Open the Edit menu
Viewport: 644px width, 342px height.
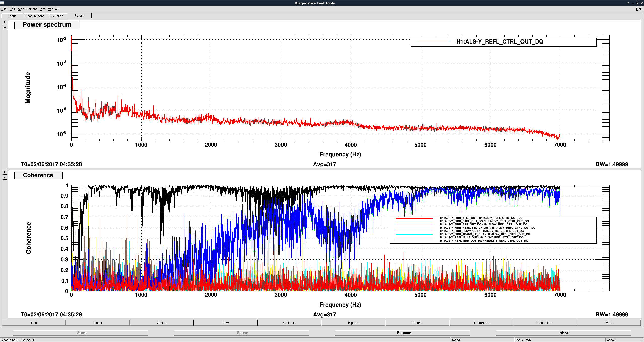[12, 9]
